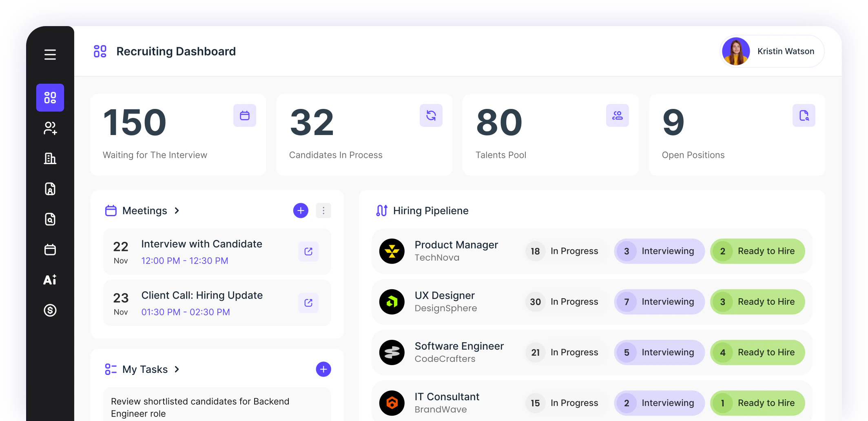Image resolution: width=868 pixels, height=421 pixels.
Task: Open Client Call: Hiring Update external link
Action: [308, 303]
